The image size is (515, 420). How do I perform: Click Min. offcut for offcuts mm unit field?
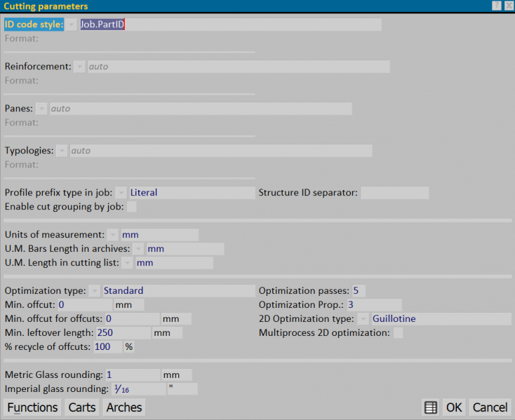176,319
